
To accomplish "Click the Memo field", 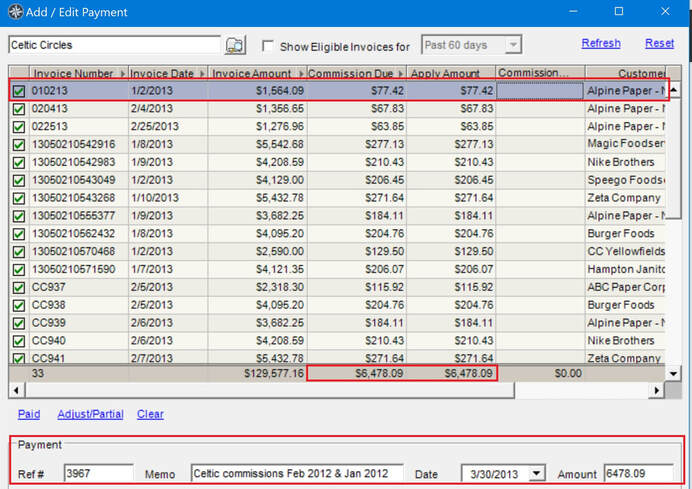I will (297, 474).
